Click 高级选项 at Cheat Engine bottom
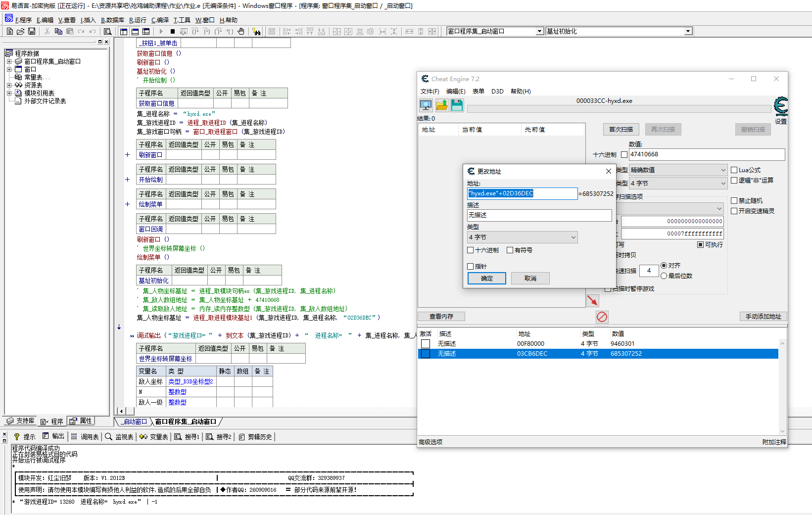Screen dimensions: 812x515 point(430,442)
